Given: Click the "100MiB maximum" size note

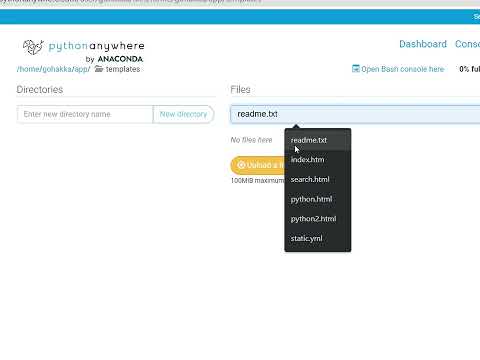Looking at the screenshot, I should point(257,180).
